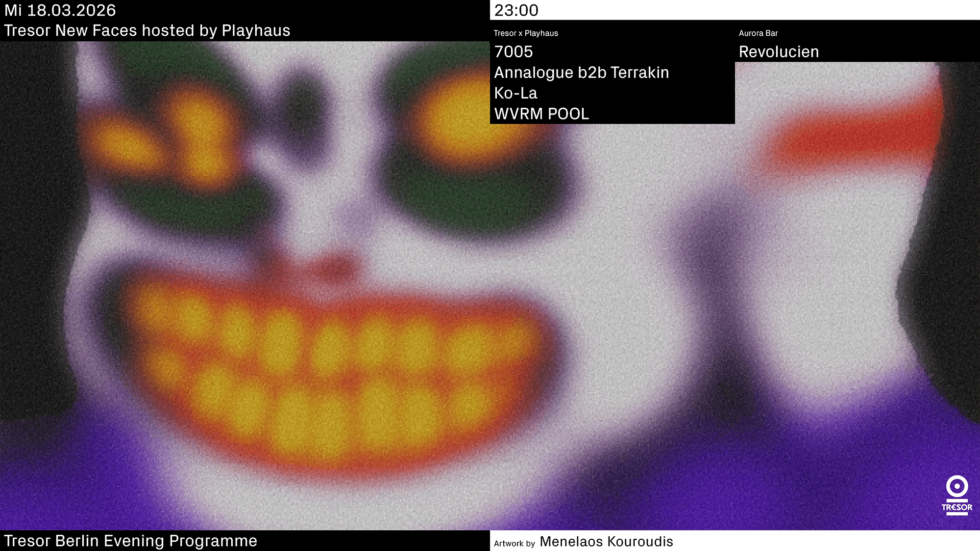This screenshot has height=551, width=980.
Task: Click the Annalogue b2b Terrakin link
Action: tap(582, 72)
